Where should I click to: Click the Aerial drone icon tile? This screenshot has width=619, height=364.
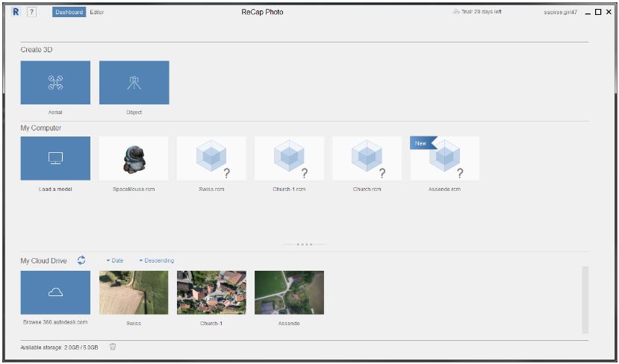point(55,83)
